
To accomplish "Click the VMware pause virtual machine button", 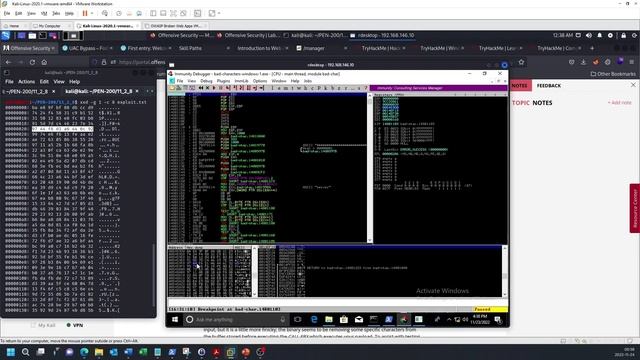I will click(85, 13).
